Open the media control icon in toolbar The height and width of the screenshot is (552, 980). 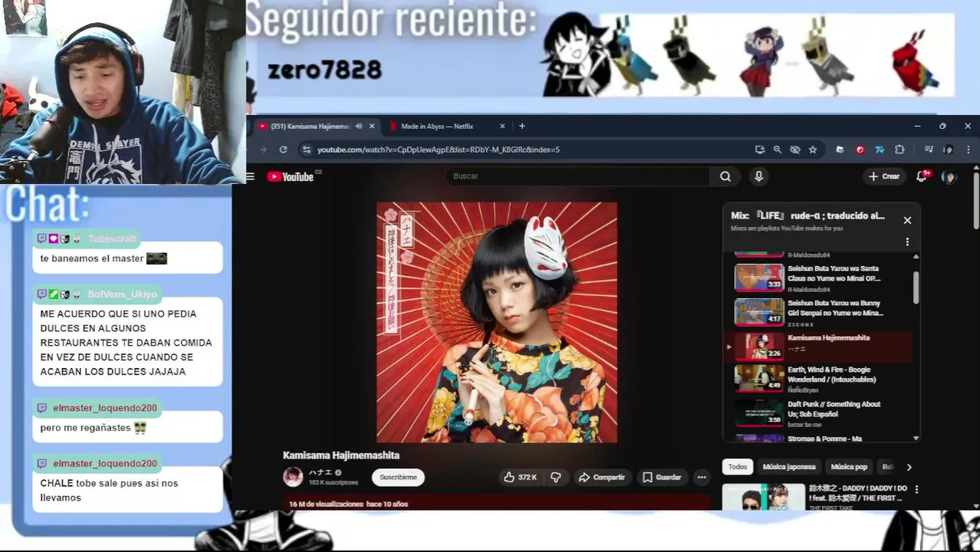929,149
